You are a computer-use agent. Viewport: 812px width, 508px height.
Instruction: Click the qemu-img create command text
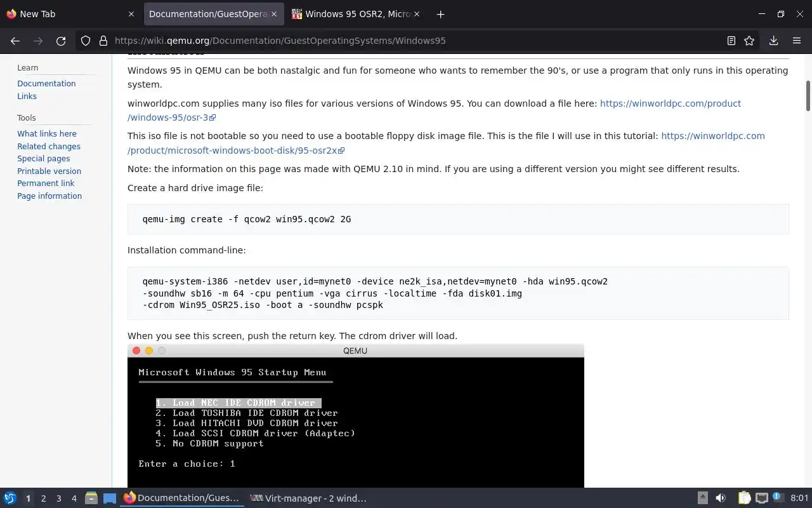point(246,219)
